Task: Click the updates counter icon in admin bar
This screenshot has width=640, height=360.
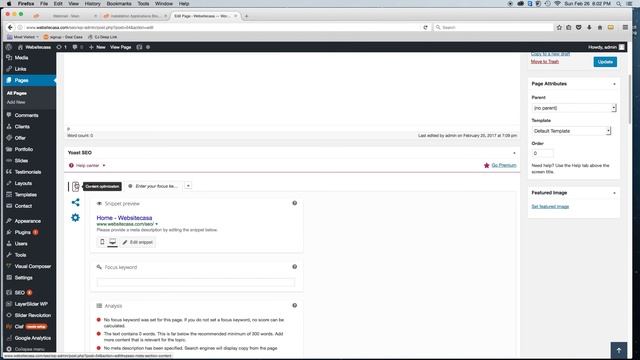Action: click(61, 47)
